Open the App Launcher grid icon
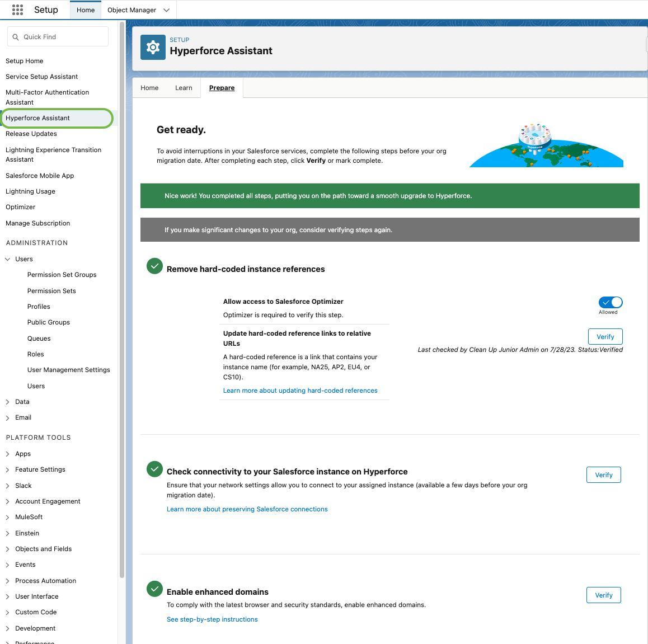The height and width of the screenshot is (644, 648). tap(17, 10)
